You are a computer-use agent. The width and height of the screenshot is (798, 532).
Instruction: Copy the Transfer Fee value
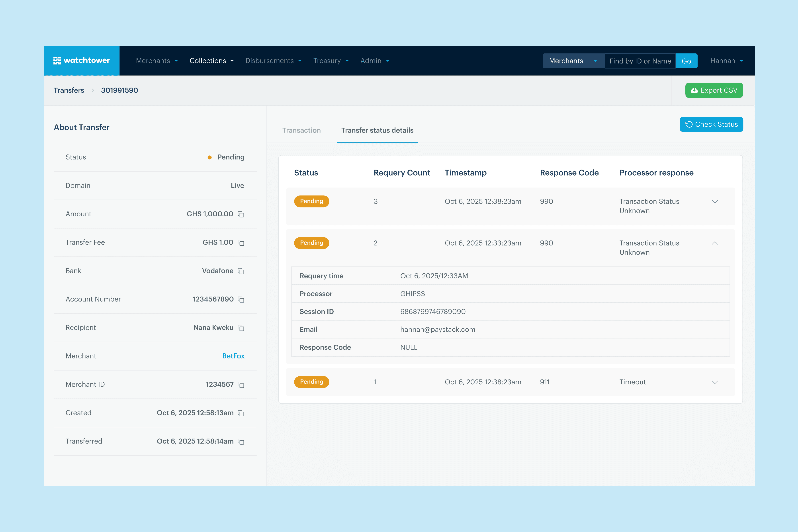click(x=241, y=243)
